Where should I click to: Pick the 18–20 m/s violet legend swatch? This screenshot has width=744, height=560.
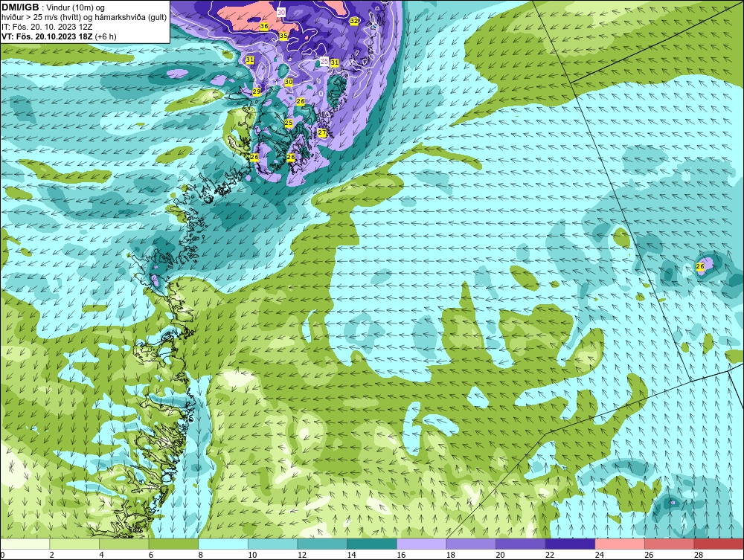point(471,544)
